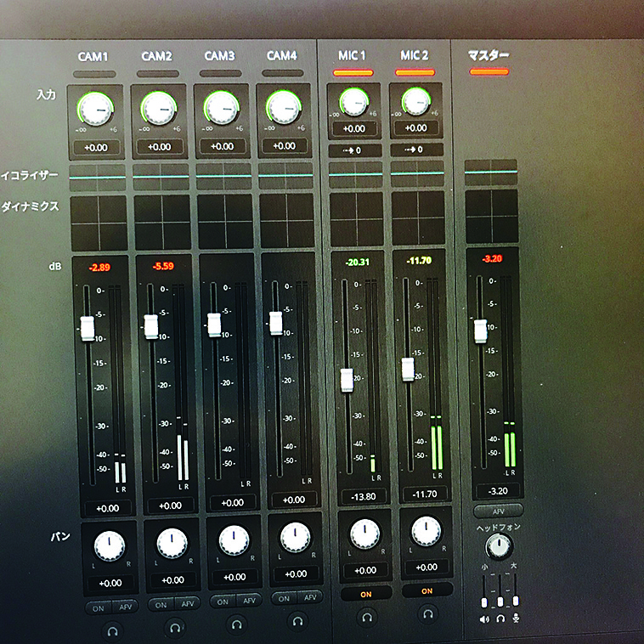Toggle the CAM1 ON button
This screenshot has height=644, width=644.
[99, 607]
